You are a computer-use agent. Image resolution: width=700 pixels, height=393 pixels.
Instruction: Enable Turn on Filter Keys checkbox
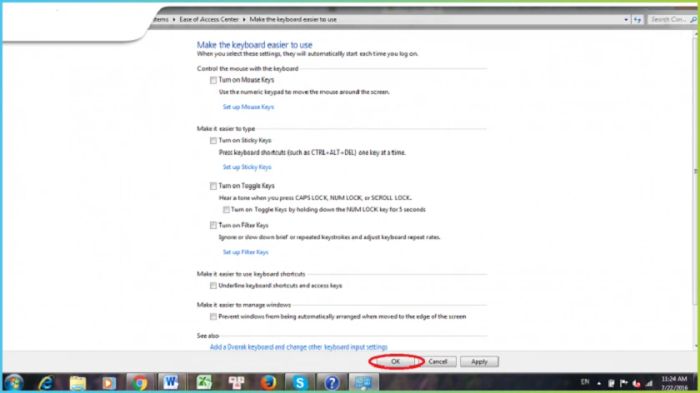click(x=213, y=226)
